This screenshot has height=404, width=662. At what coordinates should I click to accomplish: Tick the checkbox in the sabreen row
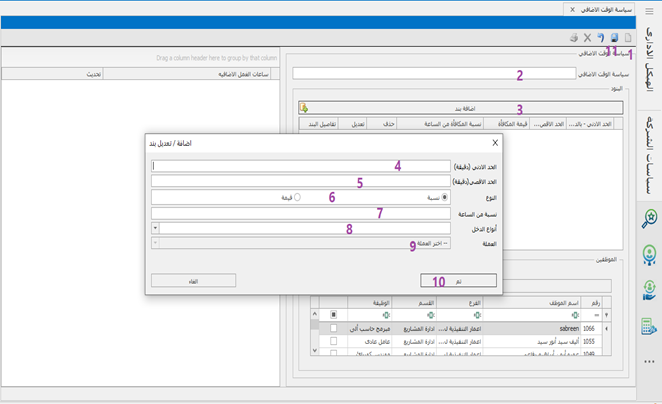tap(333, 328)
